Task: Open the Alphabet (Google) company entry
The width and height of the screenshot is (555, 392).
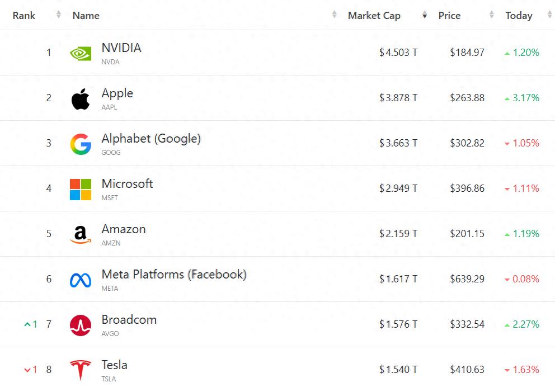Action: click(151, 138)
